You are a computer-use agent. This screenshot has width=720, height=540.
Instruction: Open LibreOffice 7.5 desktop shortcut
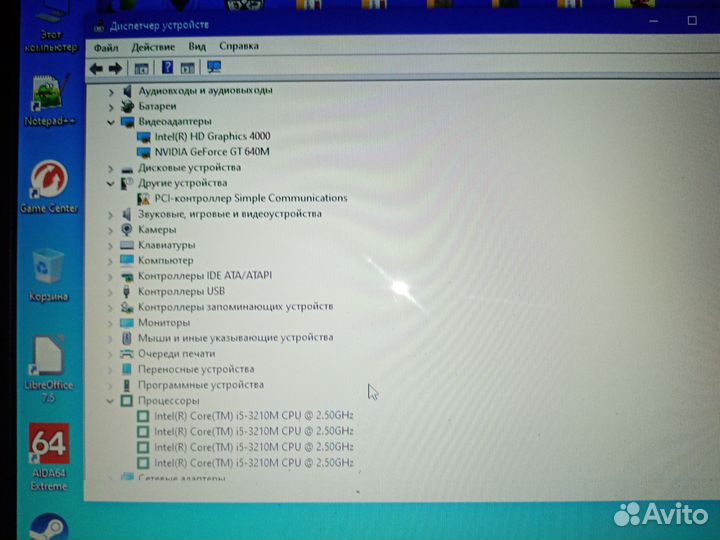click(49, 370)
